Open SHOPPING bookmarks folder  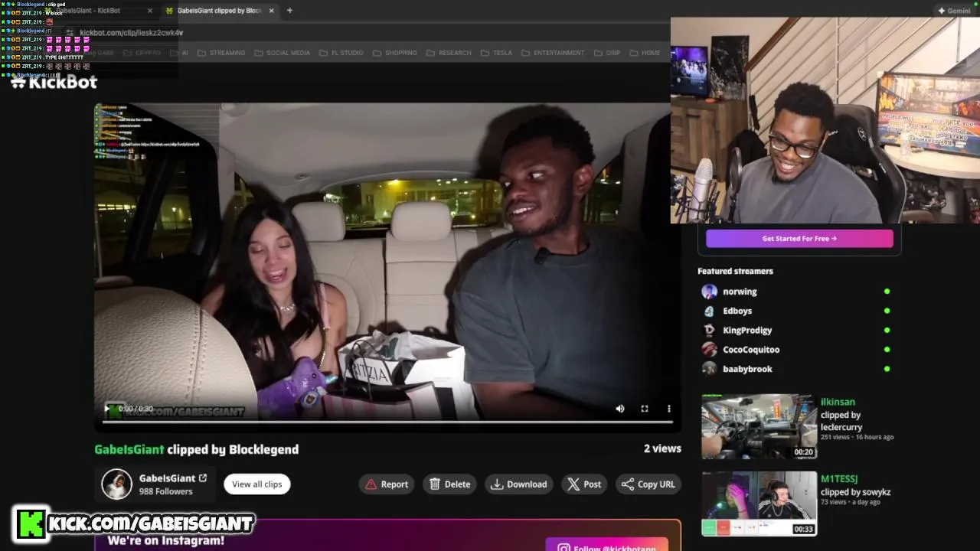pyautogui.click(x=395, y=53)
